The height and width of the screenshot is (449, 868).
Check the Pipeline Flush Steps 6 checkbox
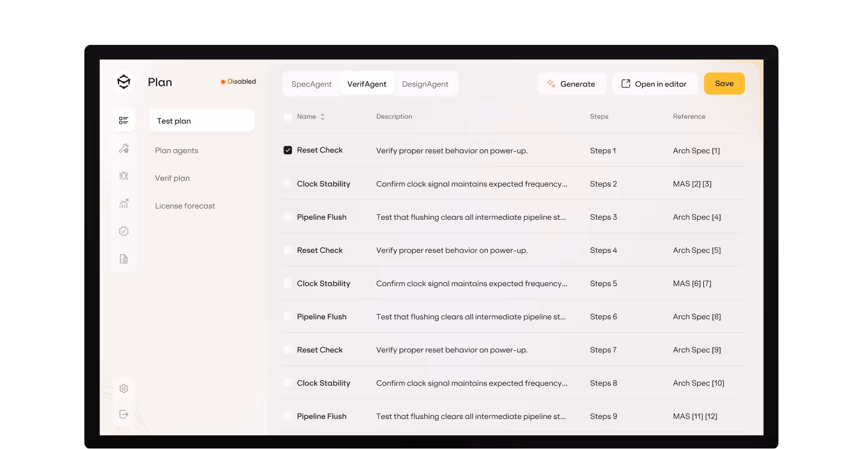288,317
